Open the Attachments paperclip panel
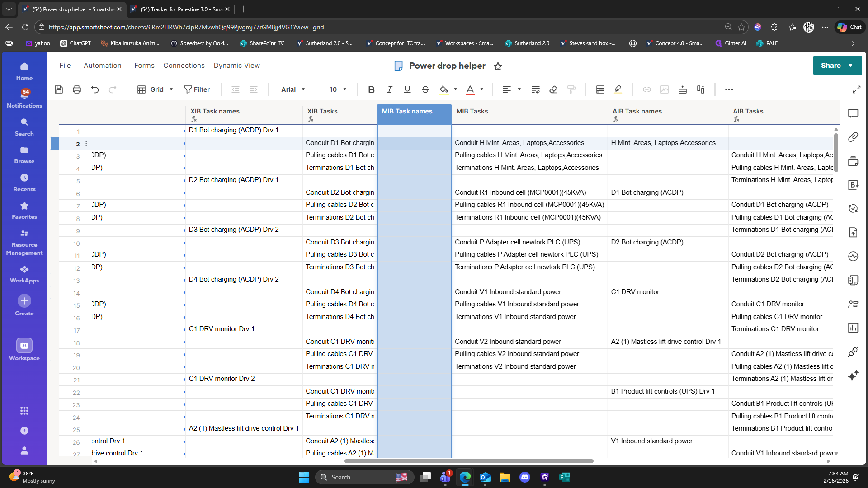This screenshot has height=488, width=868. click(853, 137)
